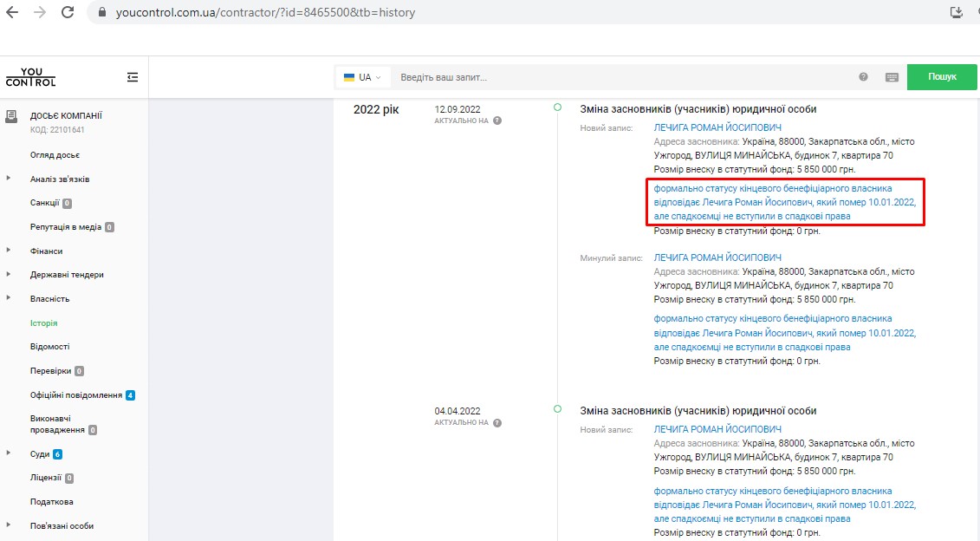Open Податкова in the sidebar

tap(52, 502)
